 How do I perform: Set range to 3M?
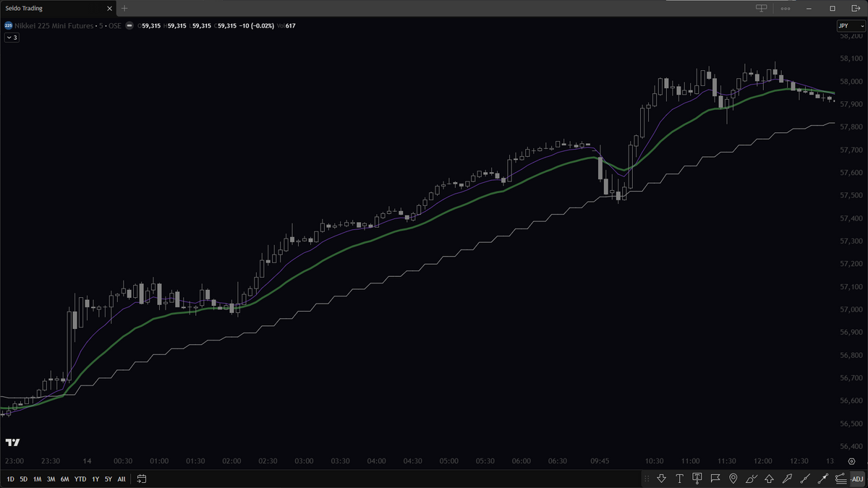click(x=51, y=479)
